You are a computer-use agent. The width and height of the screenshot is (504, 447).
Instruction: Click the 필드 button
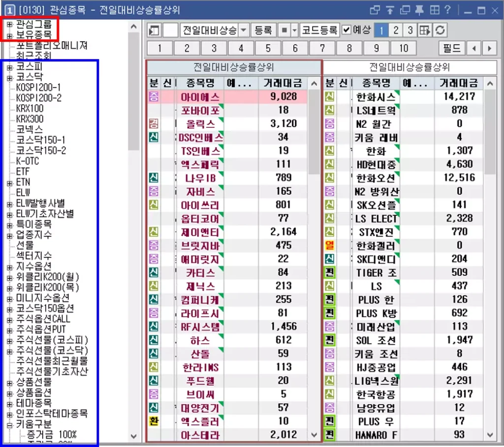[x=452, y=49]
